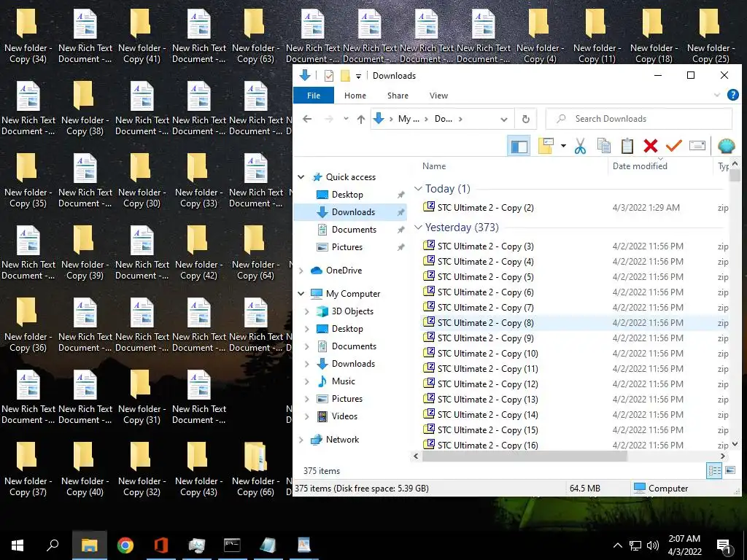Click the volume speaker tray icon
The width and height of the screenshot is (747, 560).
(x=653, y=545)
